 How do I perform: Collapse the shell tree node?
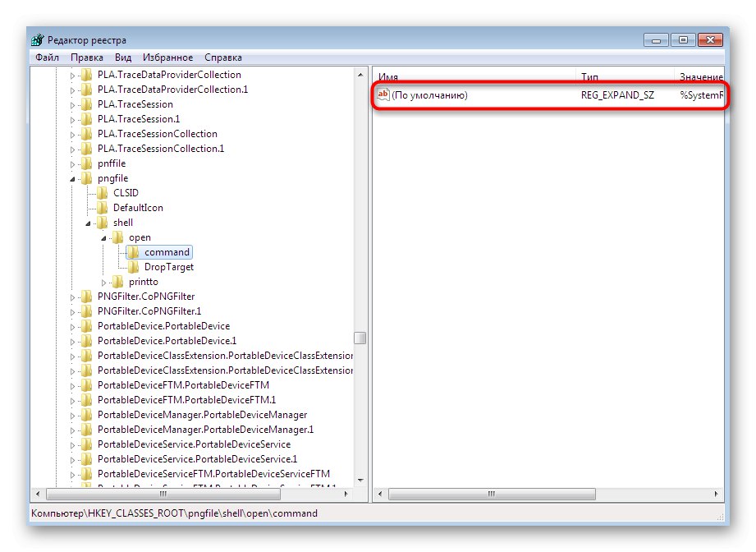click(x=88, y=223)
